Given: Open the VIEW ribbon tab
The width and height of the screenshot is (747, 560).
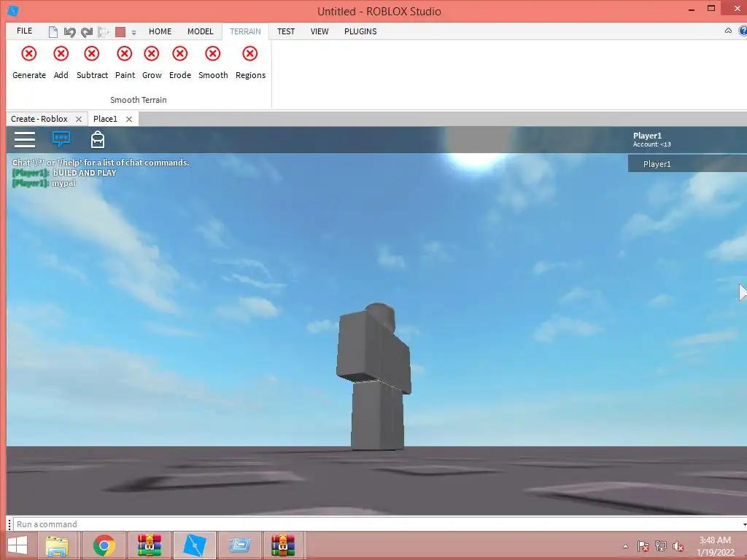Looking at the screenshot, I should coord(320,31).
